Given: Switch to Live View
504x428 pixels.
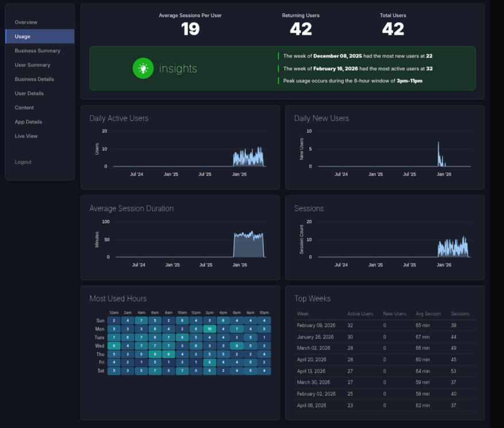Looking at the screenshot, I should (26, 136).
